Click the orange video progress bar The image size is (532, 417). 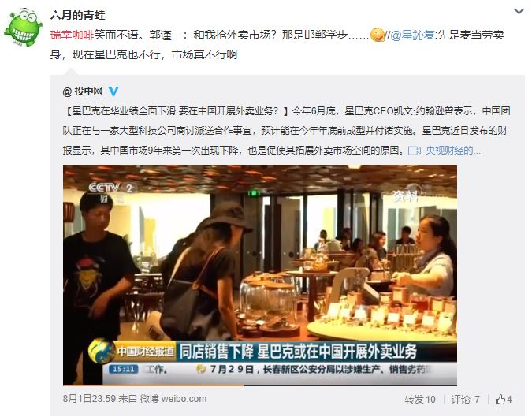tap(154, 385)
